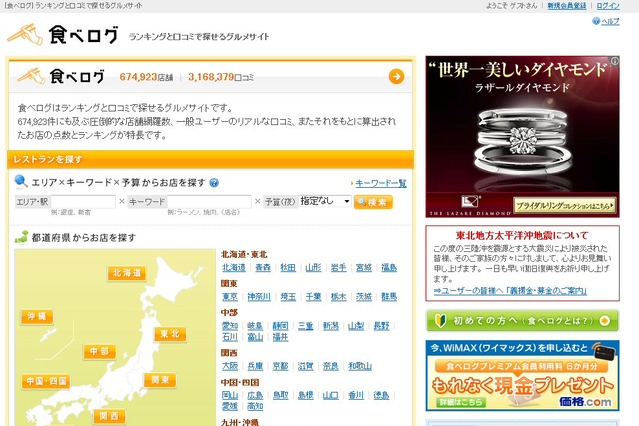The height and width of the screenshot is (426, 639).
Task: Select 中部 region button on the map
Action: tap(99, 351)
